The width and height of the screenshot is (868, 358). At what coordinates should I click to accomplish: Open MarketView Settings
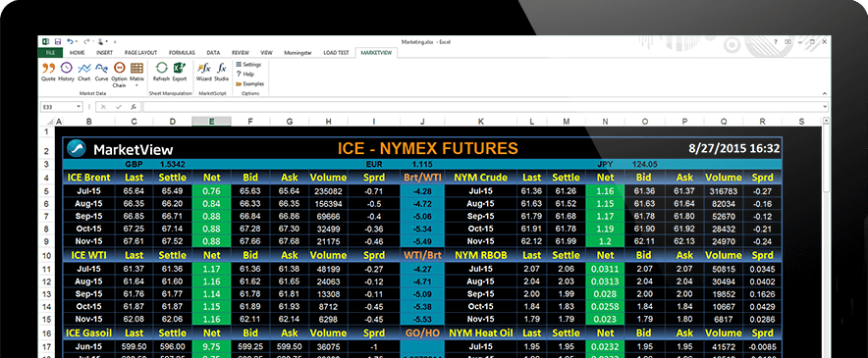pyautogui.click(x=248, y=64)
